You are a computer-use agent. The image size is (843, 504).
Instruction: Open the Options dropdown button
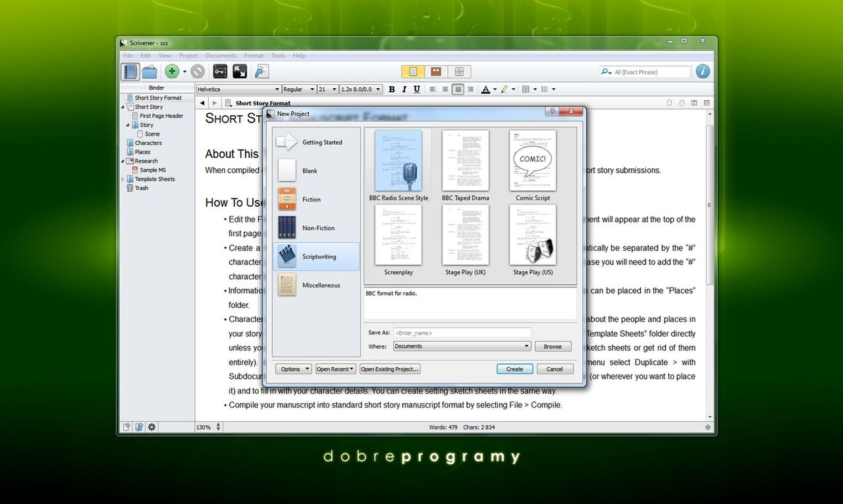coord(293,369)
